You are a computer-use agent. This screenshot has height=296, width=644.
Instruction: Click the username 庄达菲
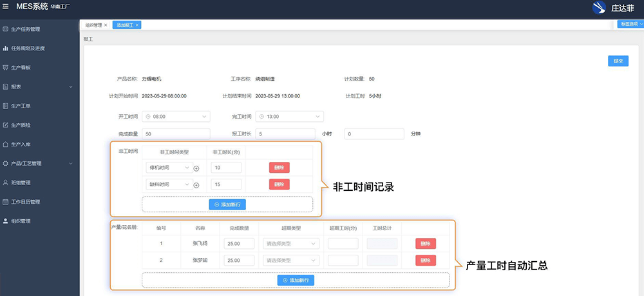coord(622,8)
